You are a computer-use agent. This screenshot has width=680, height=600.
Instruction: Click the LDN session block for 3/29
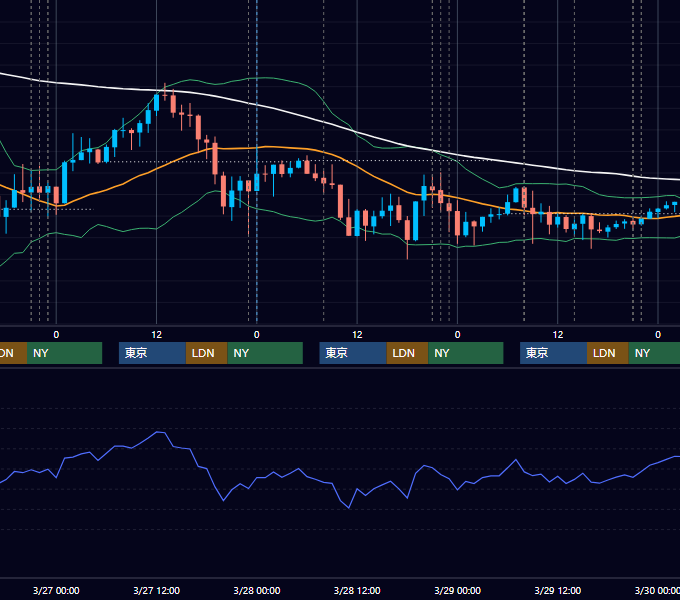click(x=608, y=353)
